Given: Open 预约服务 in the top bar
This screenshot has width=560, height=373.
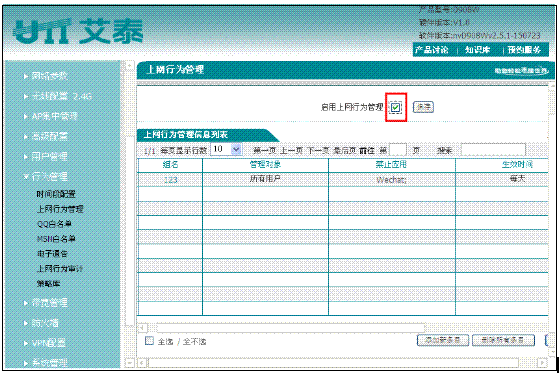Looking at the screenshot, I should pos(524,50).
